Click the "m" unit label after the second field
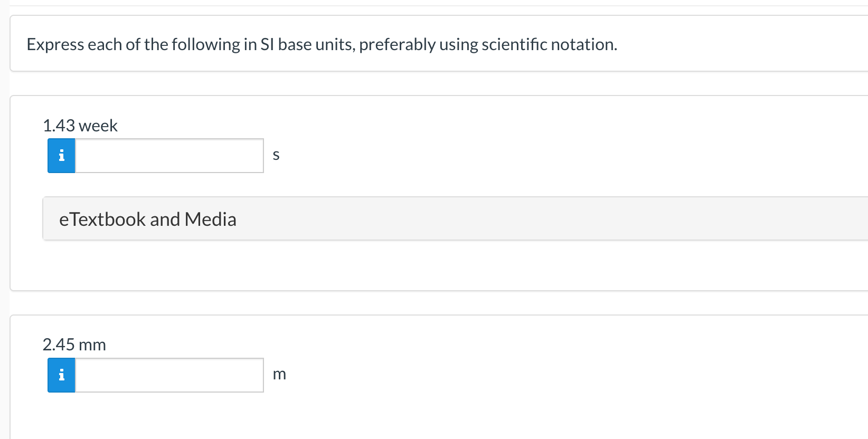The image size is (868, 439). [x=279, y=374]
